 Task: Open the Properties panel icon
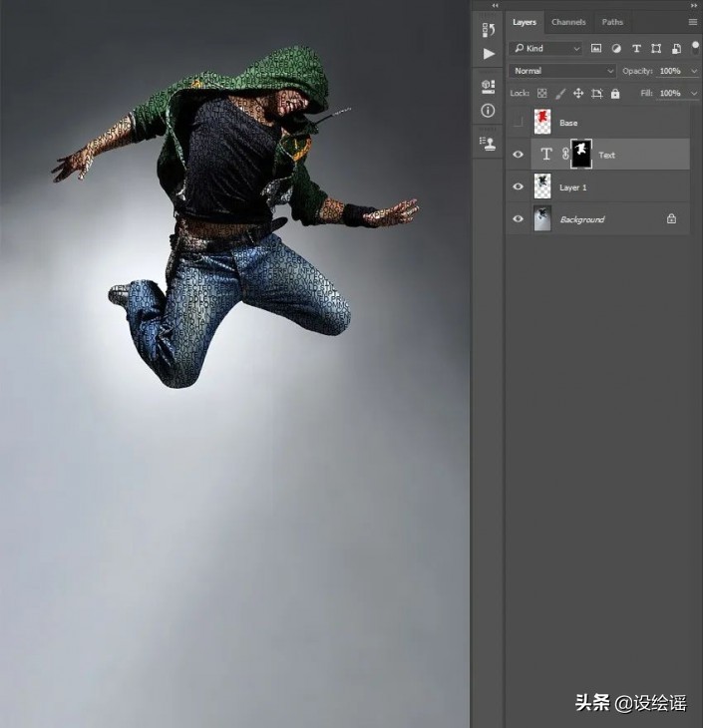488,87
